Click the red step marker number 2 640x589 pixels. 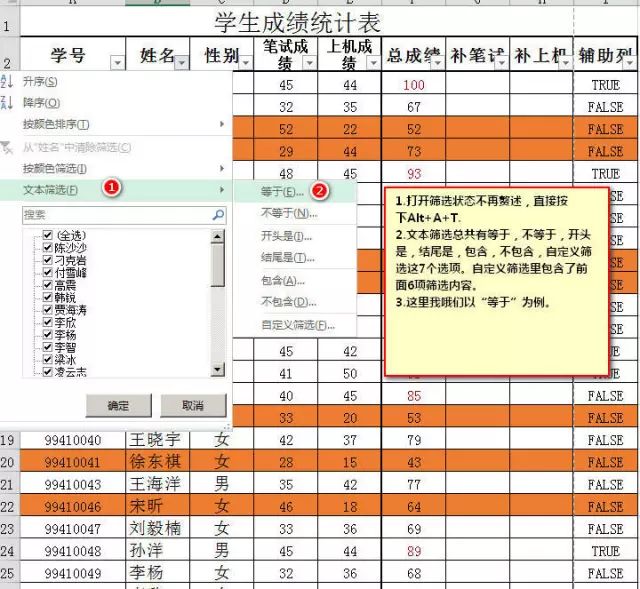click(319, 190)
